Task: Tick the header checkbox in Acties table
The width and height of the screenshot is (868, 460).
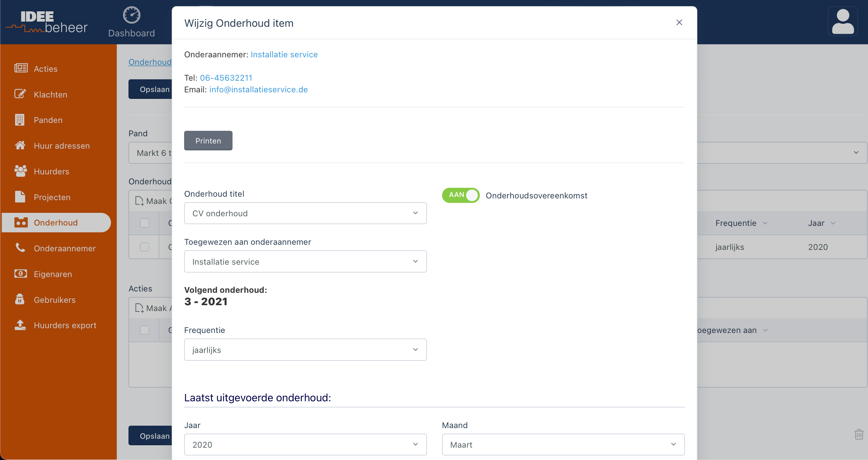Action: point(145,330)
